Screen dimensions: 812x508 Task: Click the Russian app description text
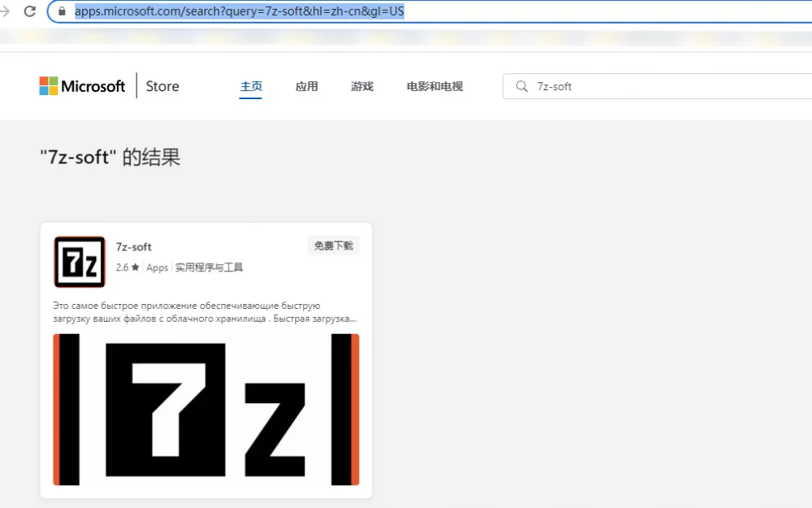point(205,312)
